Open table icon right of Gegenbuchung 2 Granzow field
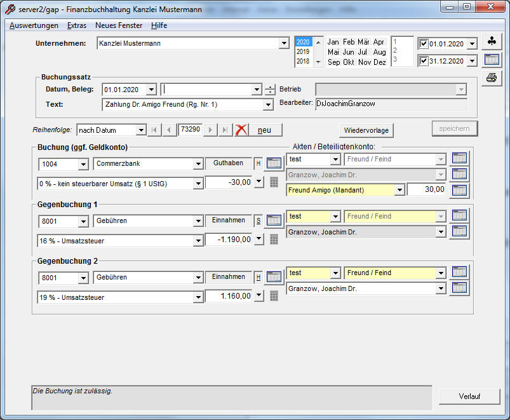Viewport: 510px width, 420px height. [459, 288]
